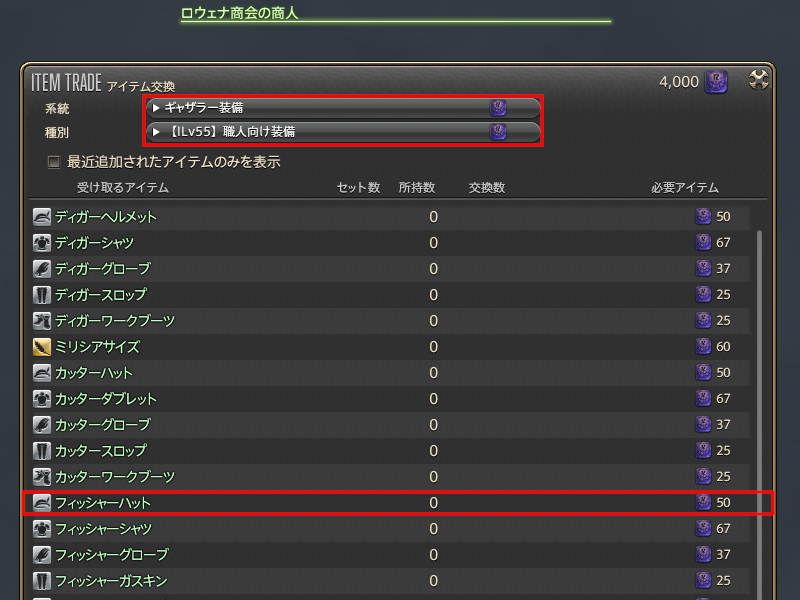800x600 pixels.
Task: Select the ディガーグローブ item name
Action: [x=103, y=269]
